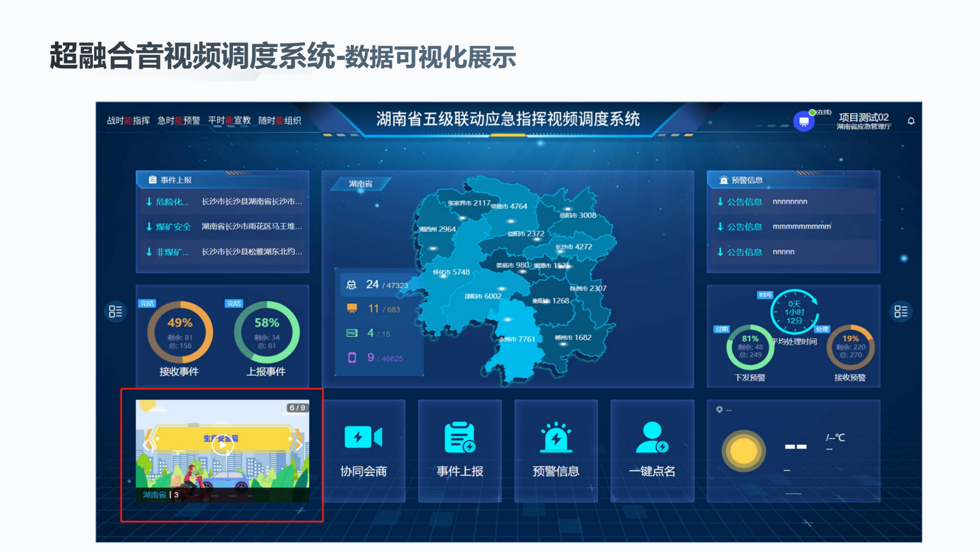Image resolution: width=980 pixels, height=552 pixels.
Task: Click the 处理 tag near the 接收预警 chart
Action: coord(822,329)
